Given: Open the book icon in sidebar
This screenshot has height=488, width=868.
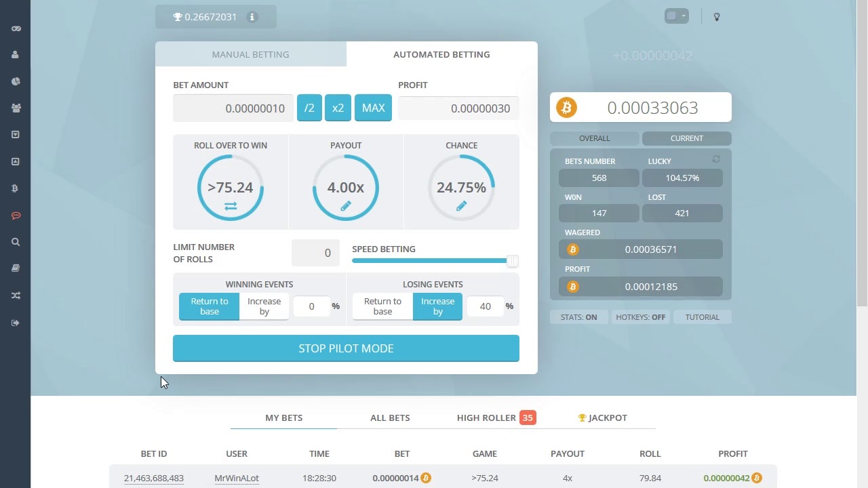Looking at the screenshot, I should [16, 268].
